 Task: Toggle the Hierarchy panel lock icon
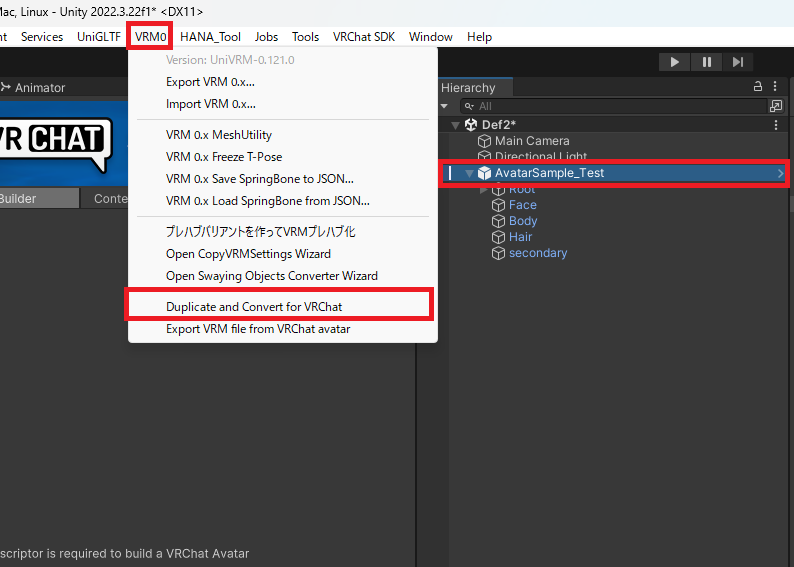point(758,87)
